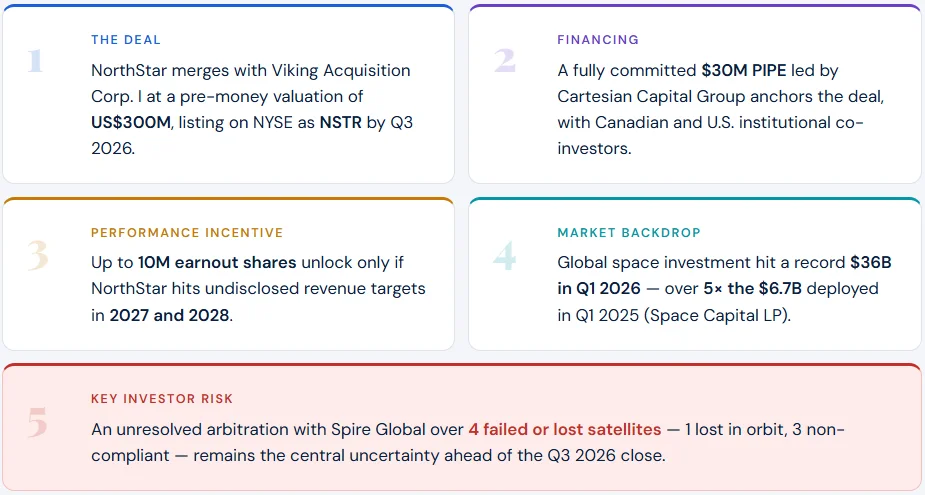This screenshot has height=495, width=925.
Task: Click the large faded number 3
Action: pyautogui.click(x=37, y=255)
